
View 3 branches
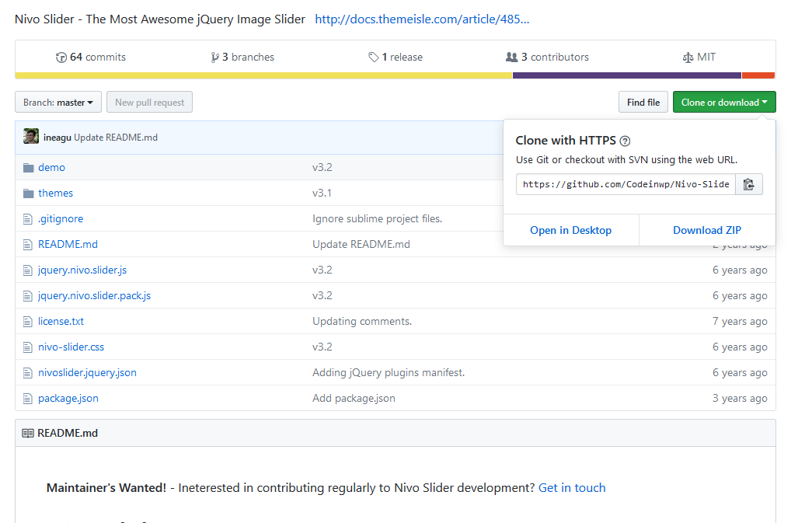[242, 57]
